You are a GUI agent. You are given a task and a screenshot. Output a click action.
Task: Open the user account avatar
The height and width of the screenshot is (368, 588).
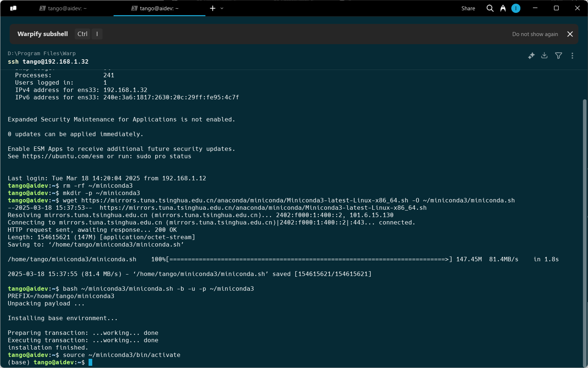[516, 8]
